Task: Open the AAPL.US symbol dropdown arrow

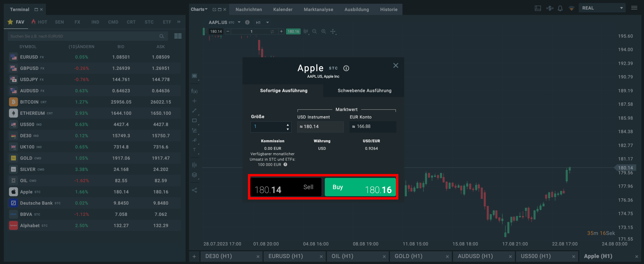Action: click(239, 22)
